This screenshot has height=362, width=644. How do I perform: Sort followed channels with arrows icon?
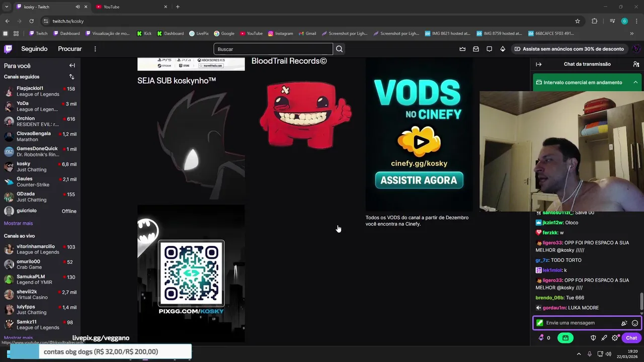point(71,77)
